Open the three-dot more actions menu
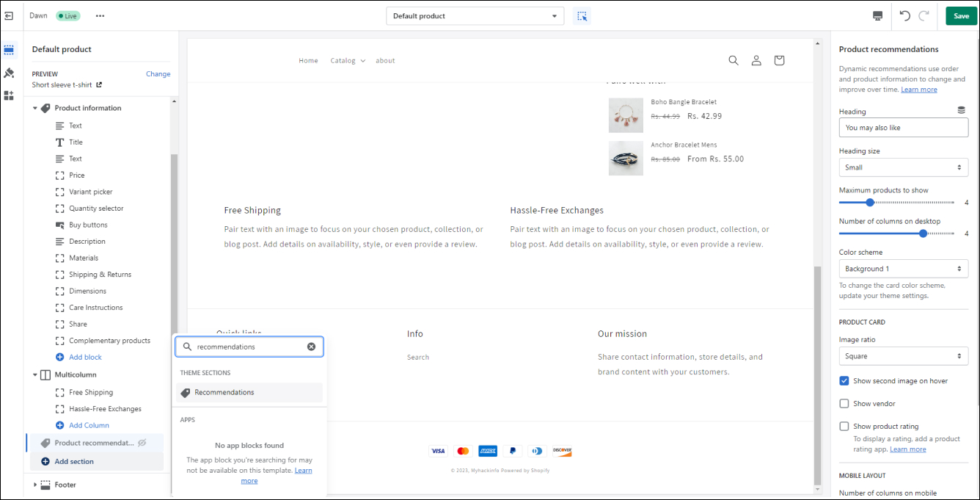The height and width of the screenshot is (500, 980). click(100, 15)
